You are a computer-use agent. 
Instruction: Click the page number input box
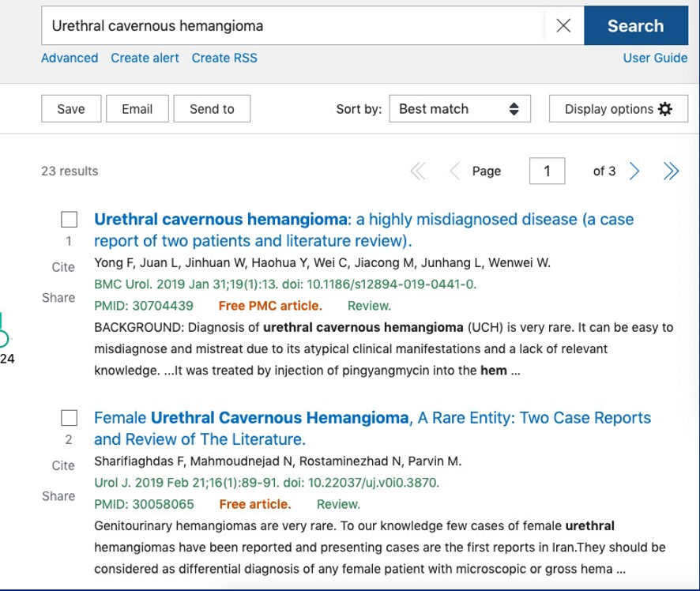click(547, 171)
